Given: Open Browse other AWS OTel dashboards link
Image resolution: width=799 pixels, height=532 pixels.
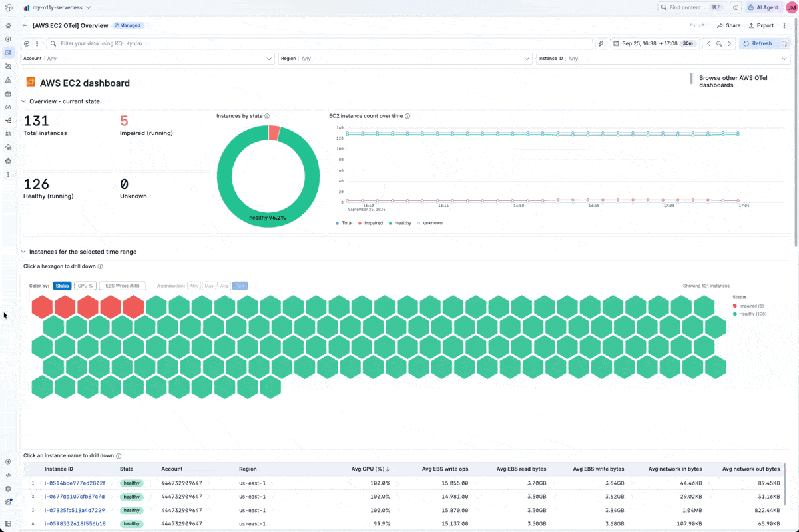Looking at the screenshot, I should pyautogui.click(x=733, y=81).
